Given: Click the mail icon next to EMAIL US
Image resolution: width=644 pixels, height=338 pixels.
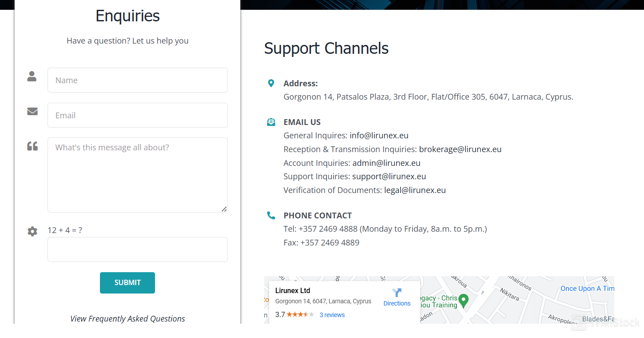Looking at the screenshot, I should click(271, 122).
